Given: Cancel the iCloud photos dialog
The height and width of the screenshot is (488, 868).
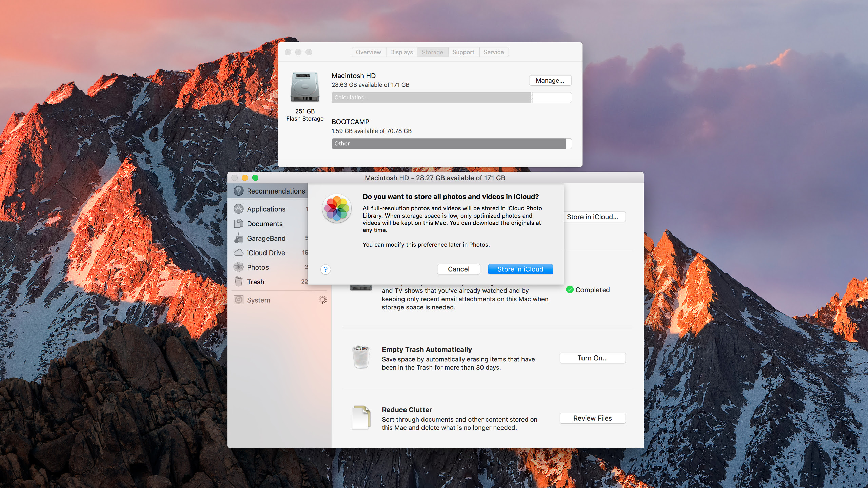Looking at the screenshot, I should (x=458, y=269).
